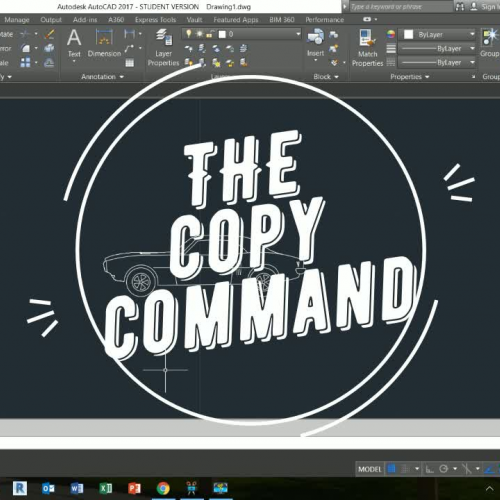The width and height of the screenshot is (500, 500).
Task: Toggle grid display in status bar
Action: 392,469
